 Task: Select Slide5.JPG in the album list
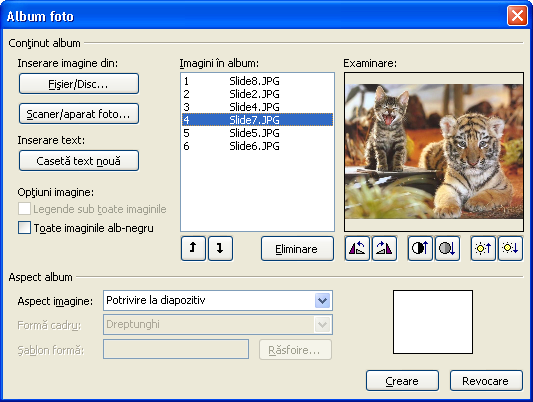point(257,133)
